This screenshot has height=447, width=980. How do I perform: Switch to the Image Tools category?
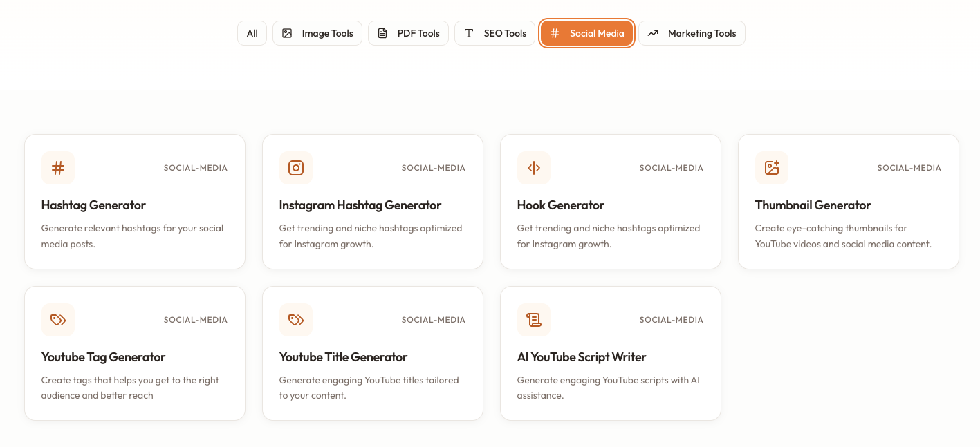[317, 33]
